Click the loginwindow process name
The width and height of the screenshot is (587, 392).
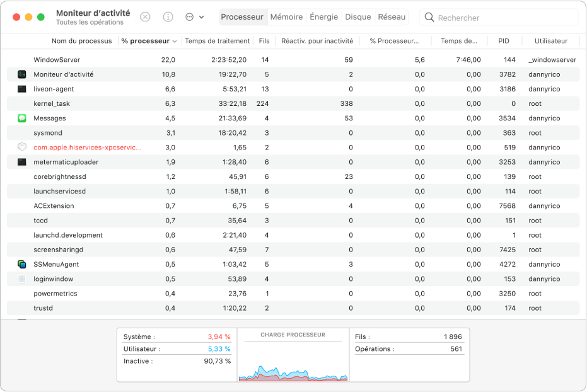53,279
